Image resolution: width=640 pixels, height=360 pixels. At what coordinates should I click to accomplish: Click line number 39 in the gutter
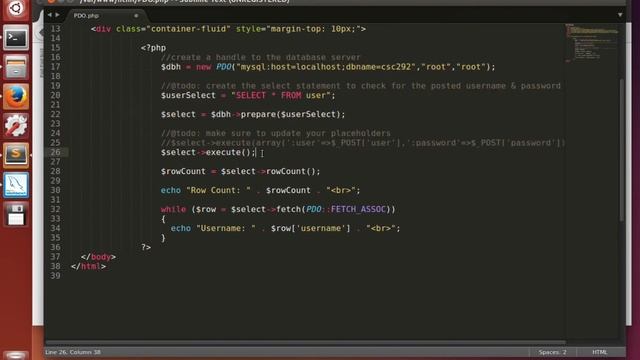pyautogui.click(x=55, y=276)
